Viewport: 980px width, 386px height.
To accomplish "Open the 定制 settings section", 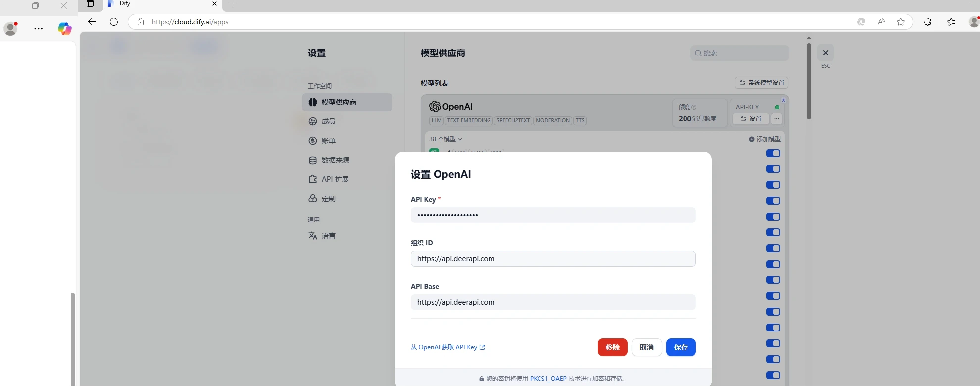I will [x=347, y=199].
